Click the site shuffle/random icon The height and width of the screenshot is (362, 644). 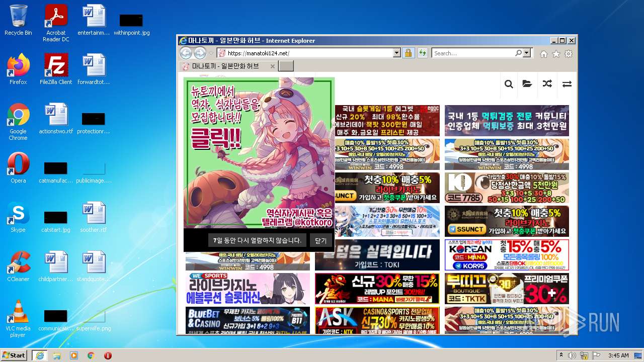[547, 84]
